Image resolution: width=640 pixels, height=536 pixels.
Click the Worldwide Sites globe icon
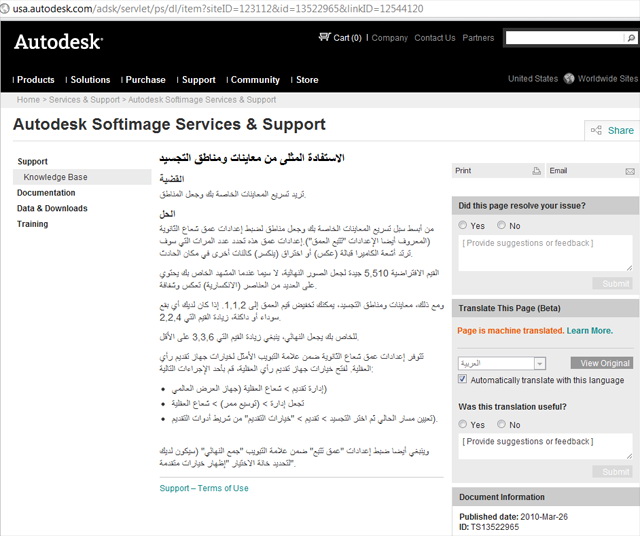pyautogui.click(x=569, y=78)
